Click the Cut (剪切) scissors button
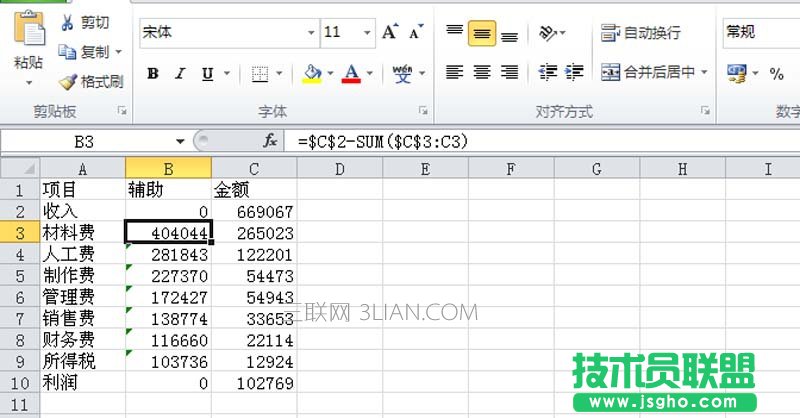The width and height of the screenshot is (800, 418). point(85,22)
